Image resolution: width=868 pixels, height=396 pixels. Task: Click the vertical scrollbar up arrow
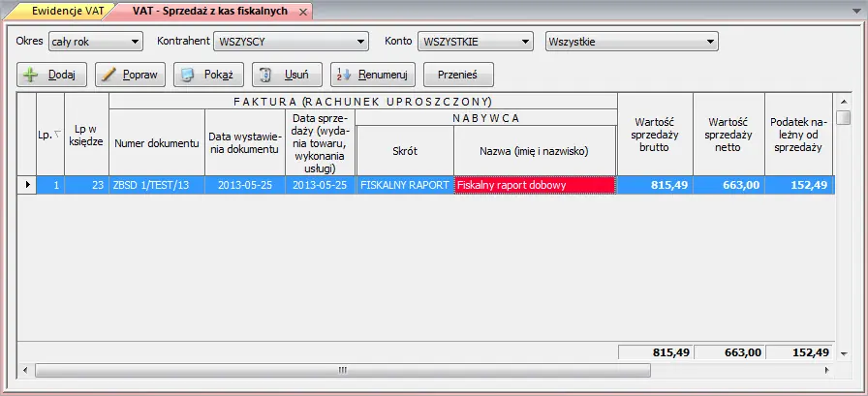tap(844, 102)
